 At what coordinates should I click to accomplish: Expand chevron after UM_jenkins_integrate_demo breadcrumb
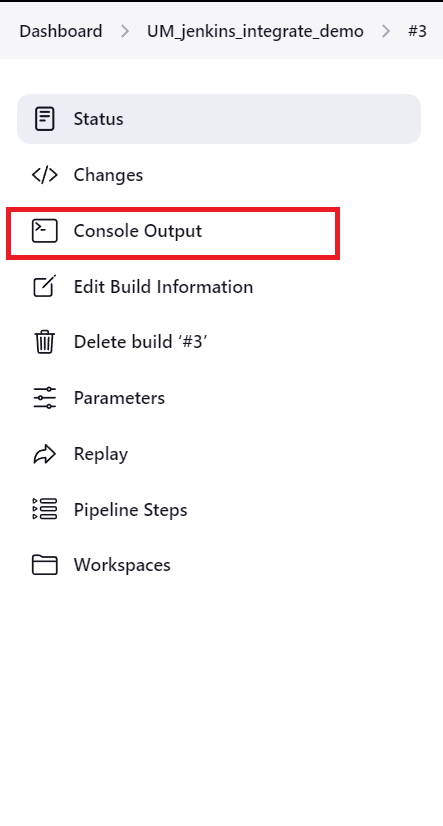tap(386, 32)
